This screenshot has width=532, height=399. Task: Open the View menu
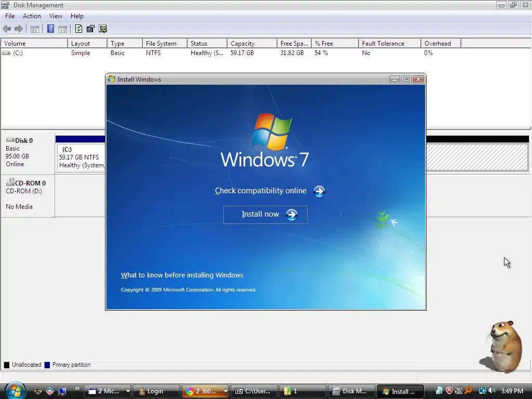[56, 16]
